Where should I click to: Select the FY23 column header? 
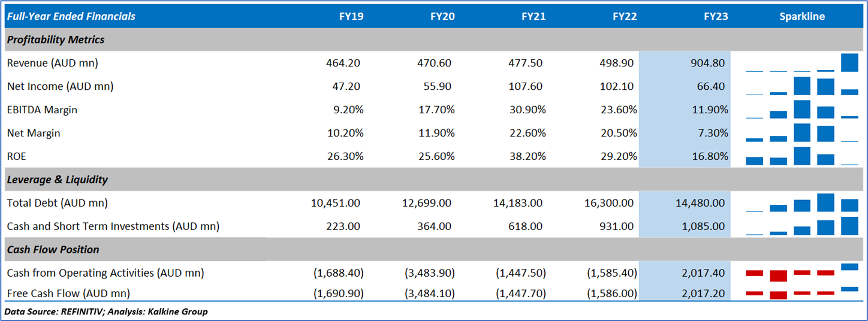716,16
